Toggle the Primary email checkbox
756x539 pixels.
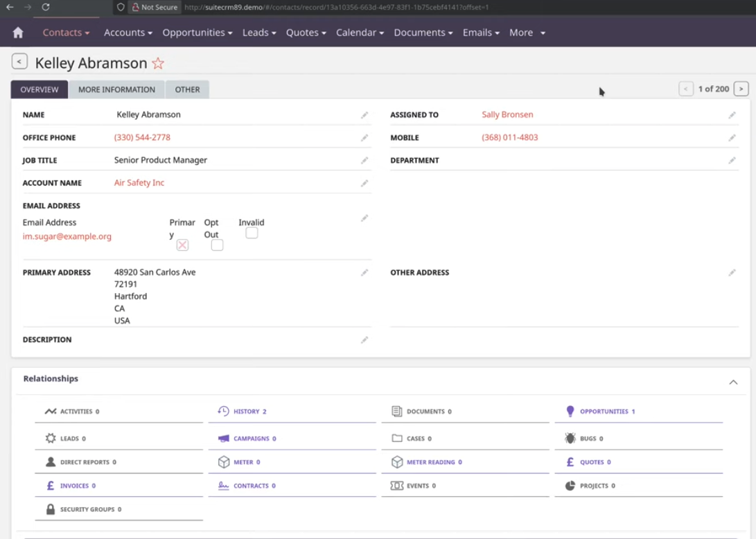pos(182,245)
